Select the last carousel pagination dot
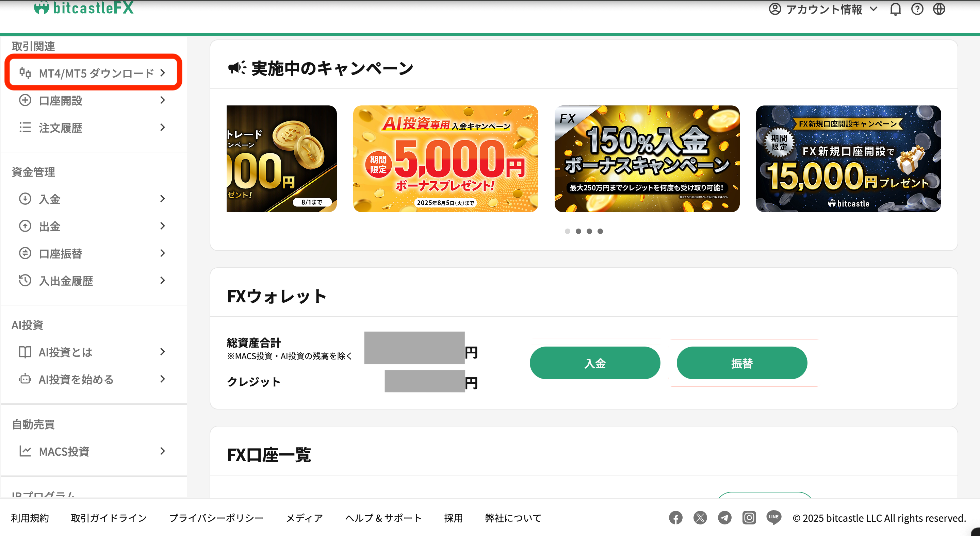980x536 pixels. 600,231
